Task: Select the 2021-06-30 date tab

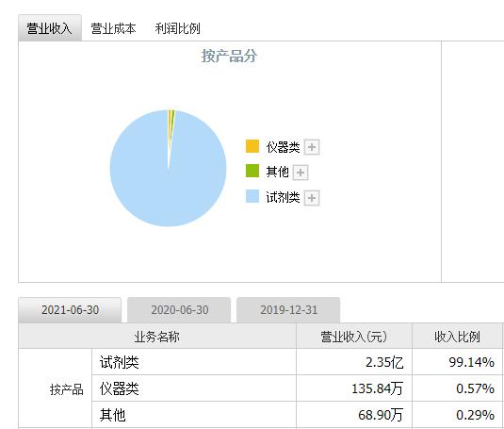Action: pos(70,310)
